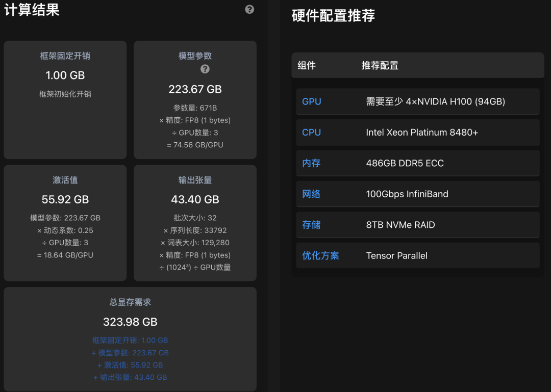Click the help icon beside 计算结果 heading
The height and width of the screenshot is (392, 551).
(x=249, y=10)
